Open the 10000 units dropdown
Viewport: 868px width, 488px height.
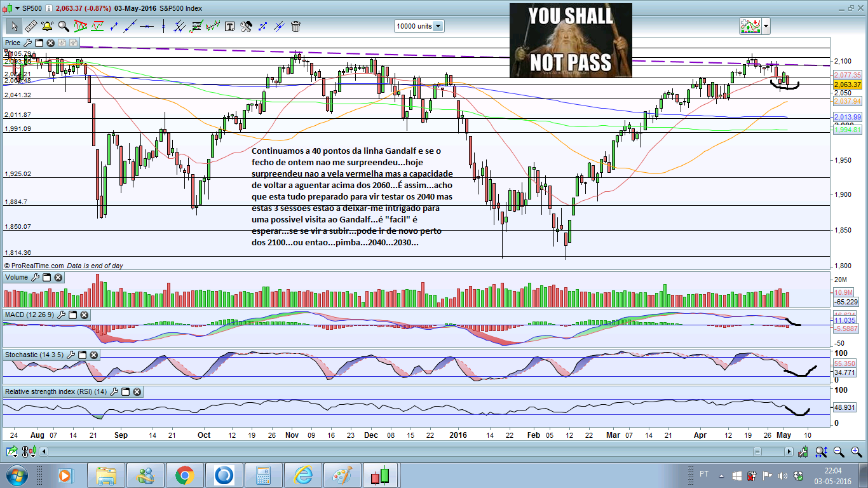[419, 26]
